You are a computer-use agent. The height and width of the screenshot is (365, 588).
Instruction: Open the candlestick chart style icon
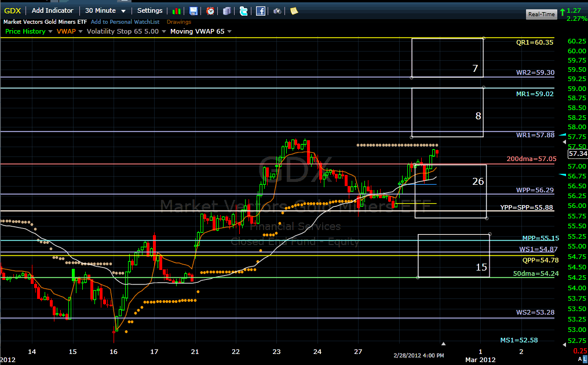coord(176,11)
